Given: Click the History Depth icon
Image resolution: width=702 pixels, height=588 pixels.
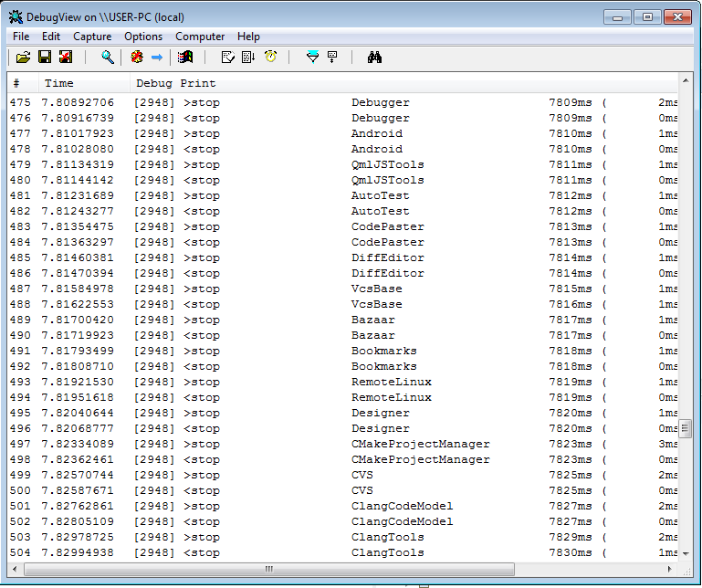Looking at the screenshot, I should click(332, 58).
